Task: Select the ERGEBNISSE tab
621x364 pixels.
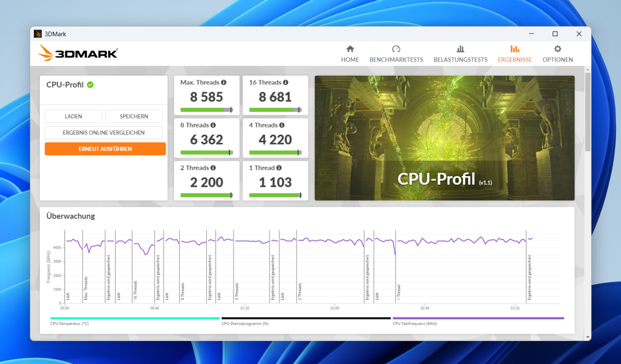Action: point(514,54)
